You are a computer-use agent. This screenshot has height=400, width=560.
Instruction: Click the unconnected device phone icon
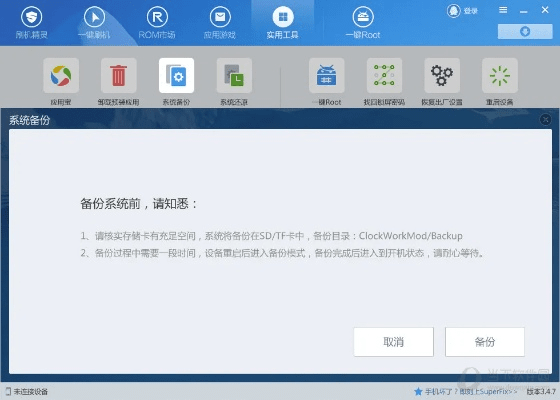(x=9, y=391)
